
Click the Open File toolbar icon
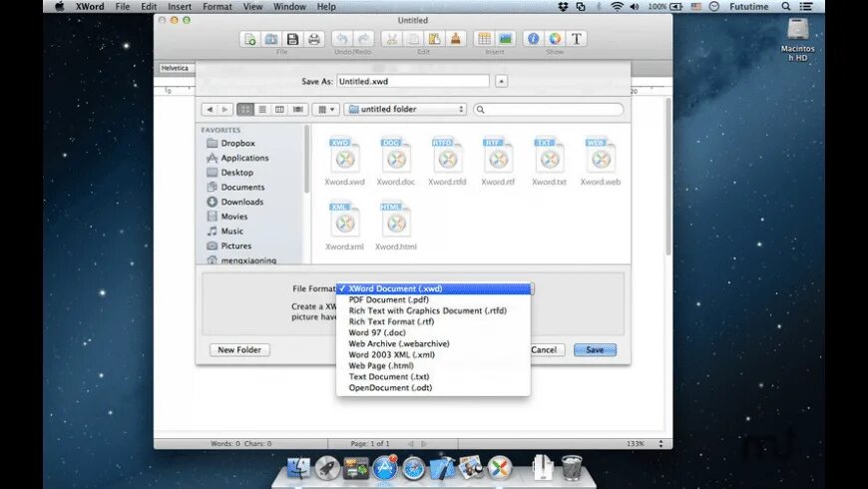271,39
